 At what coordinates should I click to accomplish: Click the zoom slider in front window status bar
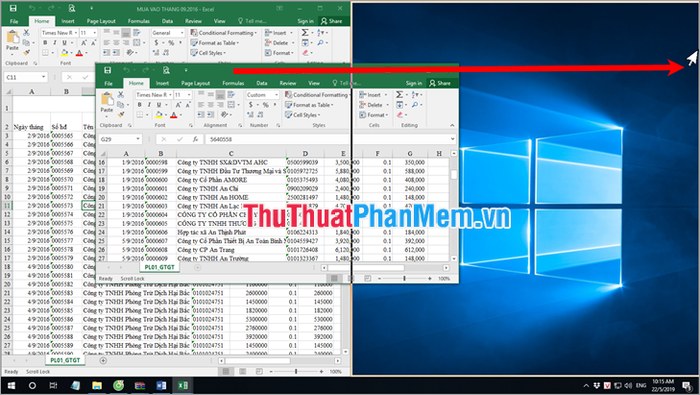point(404,278)
